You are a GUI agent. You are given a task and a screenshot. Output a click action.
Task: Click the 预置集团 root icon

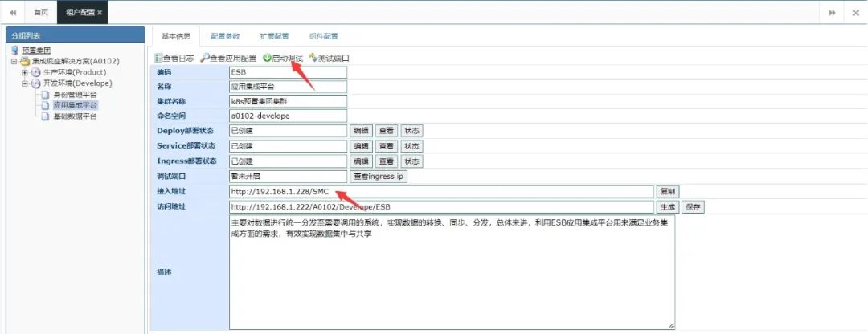(15, 51)
